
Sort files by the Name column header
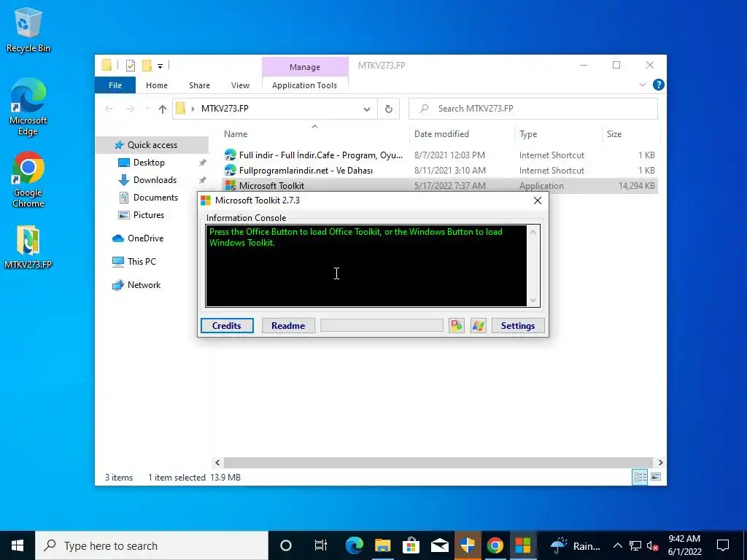315,134
